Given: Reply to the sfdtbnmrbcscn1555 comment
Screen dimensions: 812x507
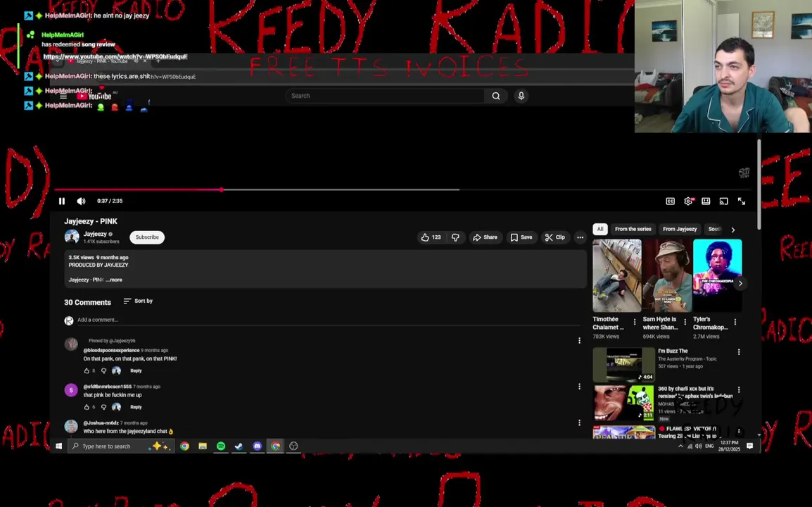Looking at the screenshot, I should (x=136, y=408).
